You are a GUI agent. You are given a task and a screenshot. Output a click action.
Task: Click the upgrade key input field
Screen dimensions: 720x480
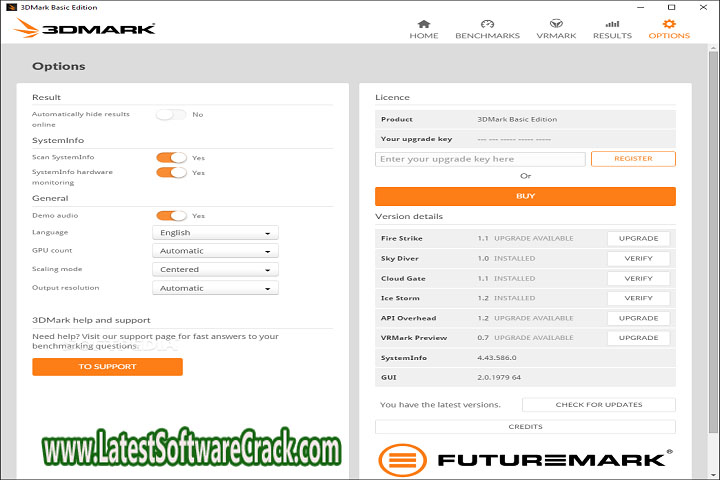click(480, 159)
